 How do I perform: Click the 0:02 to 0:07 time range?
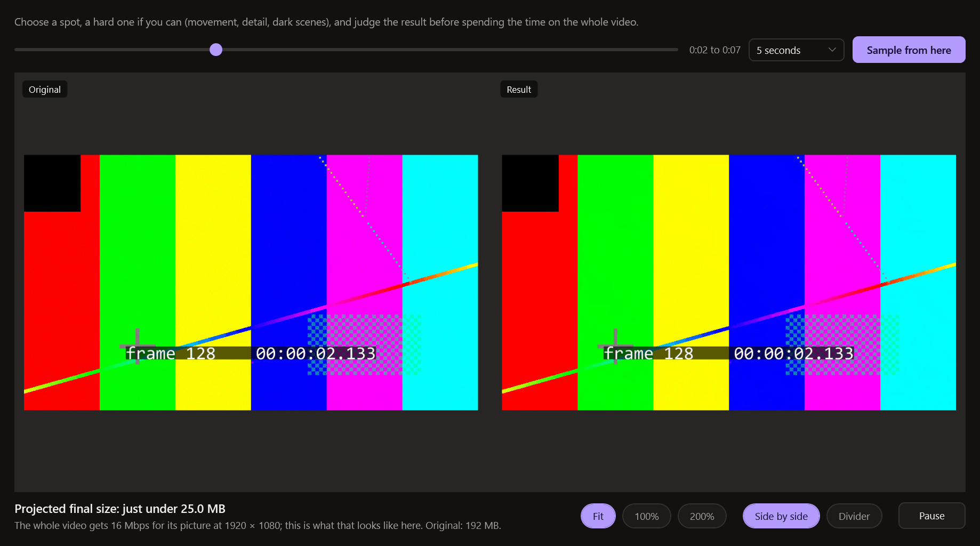(714, 50)
